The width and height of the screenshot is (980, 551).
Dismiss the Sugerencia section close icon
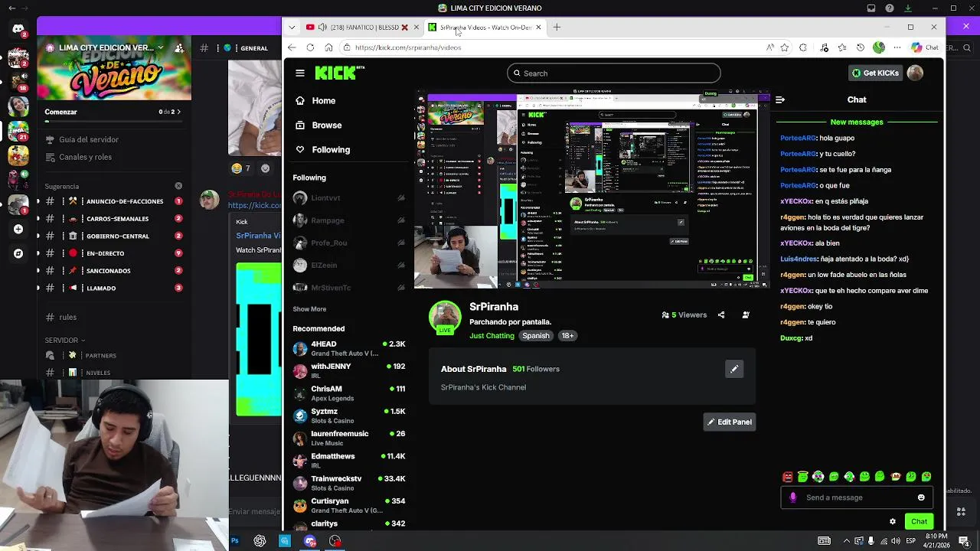tap(178, 186)
